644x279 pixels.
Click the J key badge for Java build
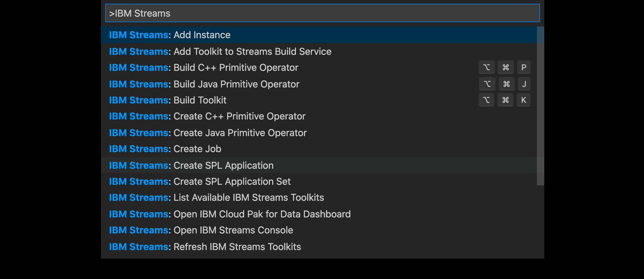524,84
